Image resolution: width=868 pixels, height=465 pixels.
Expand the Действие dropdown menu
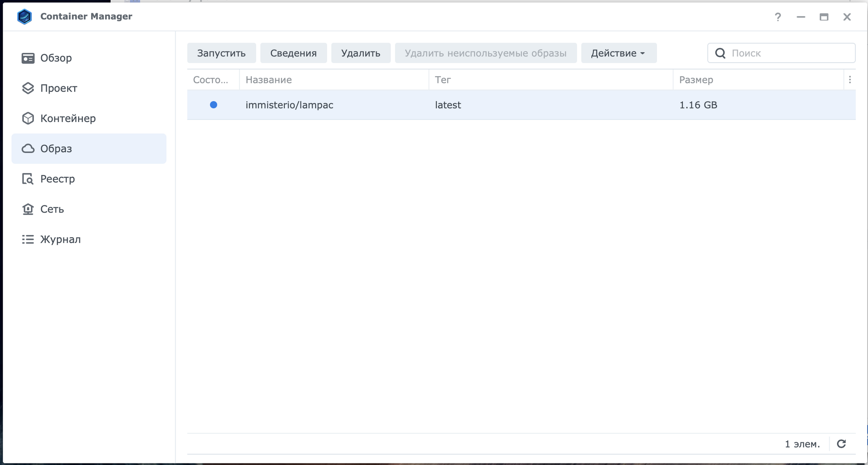coord(618,53)
